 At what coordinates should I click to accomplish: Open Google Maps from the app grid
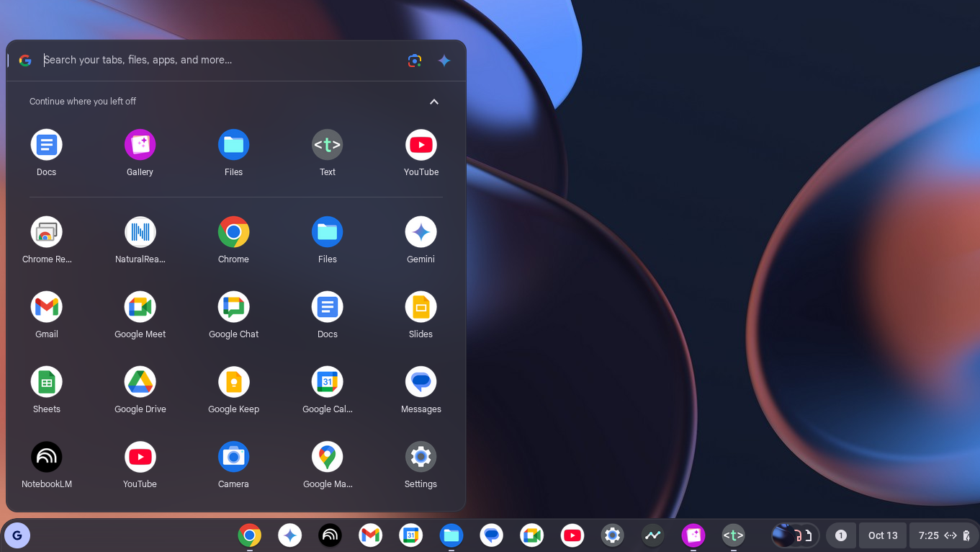(x=327, y=457)
